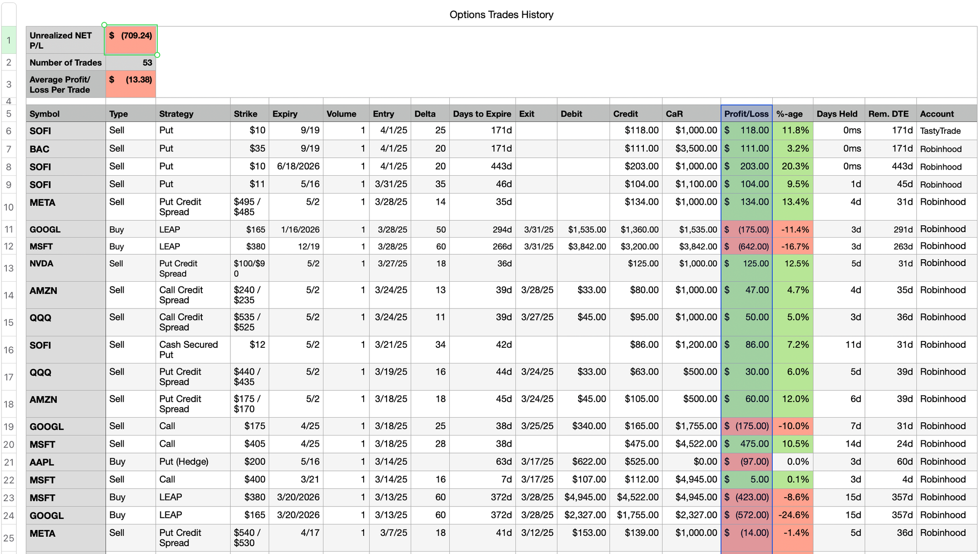Click the '3/31/25' entry date cell
The width and height of the screenshot is (980, 554).
[390, 184]
